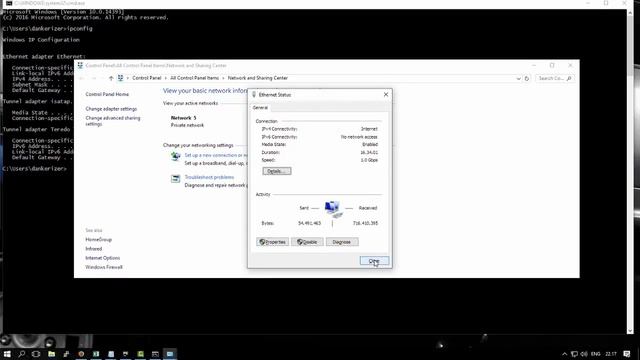640x360 pixels.
Task: Close the Ethernet Status dialog with Close button
Action: click(x=374, y=261)
